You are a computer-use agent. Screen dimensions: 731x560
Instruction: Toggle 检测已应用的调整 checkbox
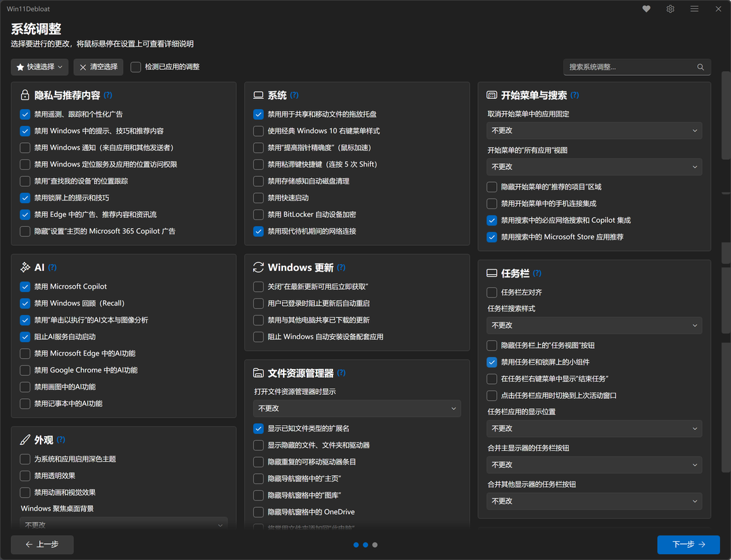tap(135, 67)
